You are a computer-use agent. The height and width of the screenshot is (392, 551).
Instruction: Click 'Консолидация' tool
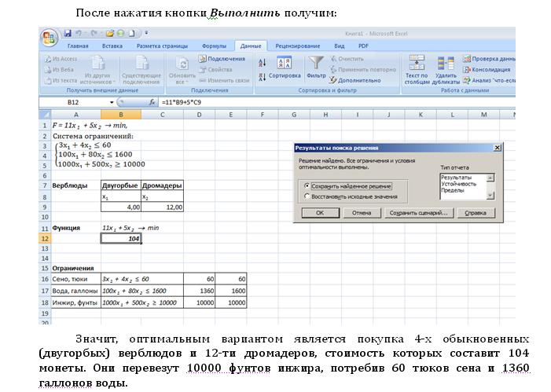click(487, 70)
